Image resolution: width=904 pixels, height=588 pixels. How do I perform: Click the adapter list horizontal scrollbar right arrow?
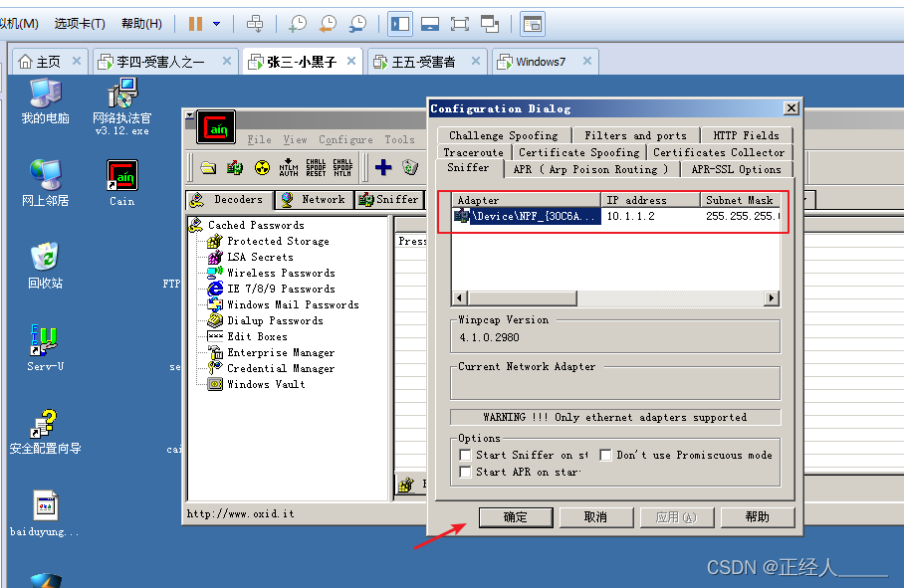click(x=772, y=297)
